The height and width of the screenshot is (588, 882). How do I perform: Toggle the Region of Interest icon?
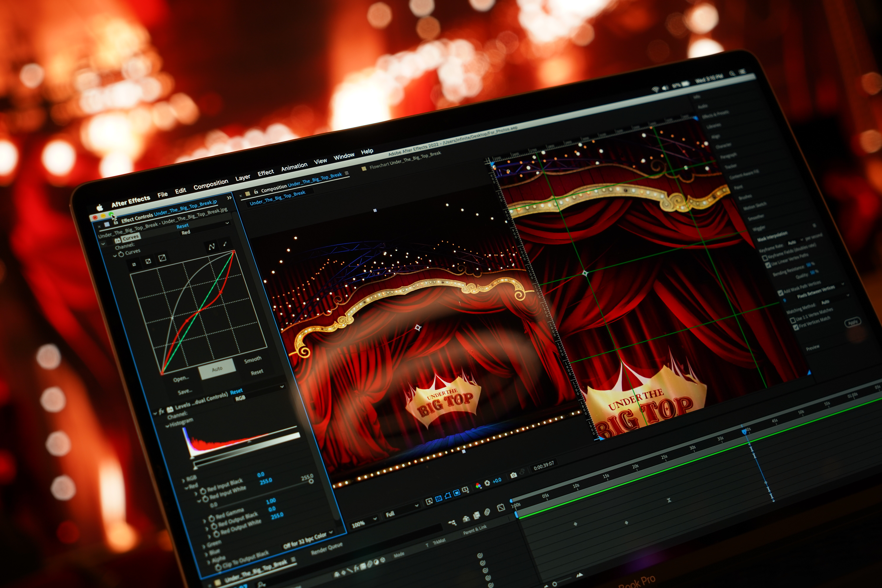click(x=456, y=493)
